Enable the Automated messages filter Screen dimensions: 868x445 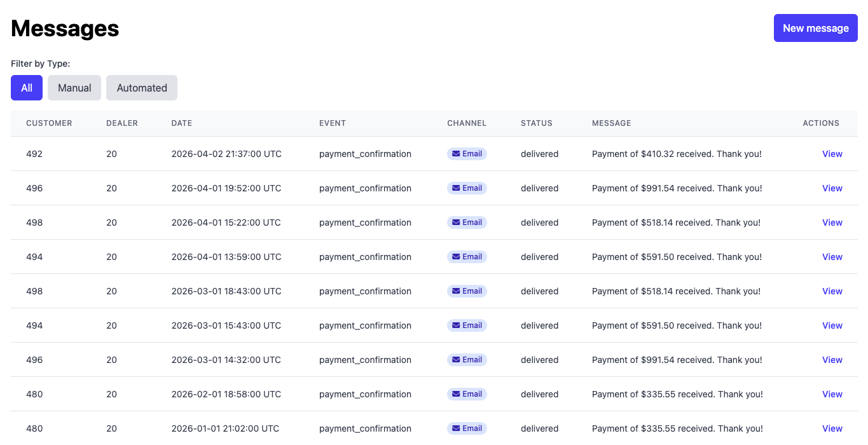click(x=141, y=88)
